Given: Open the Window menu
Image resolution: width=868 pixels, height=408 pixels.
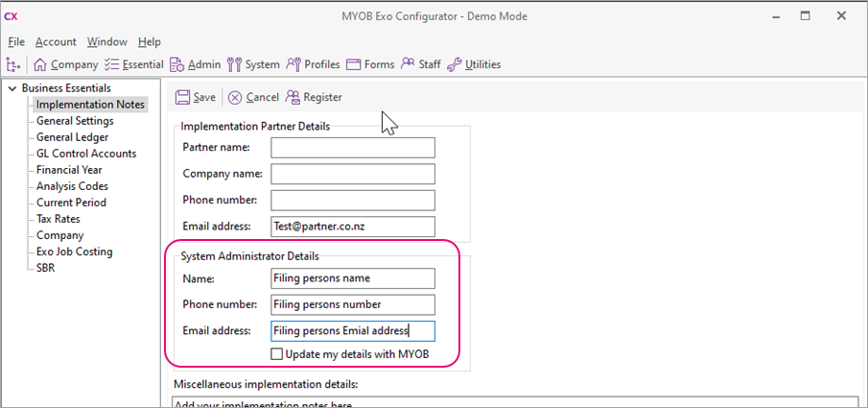Looking at the screenshot, I should 106,41.
